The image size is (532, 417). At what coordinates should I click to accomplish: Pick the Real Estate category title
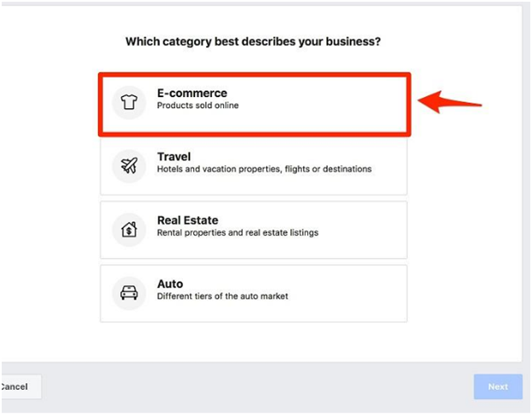click(187, 220)
